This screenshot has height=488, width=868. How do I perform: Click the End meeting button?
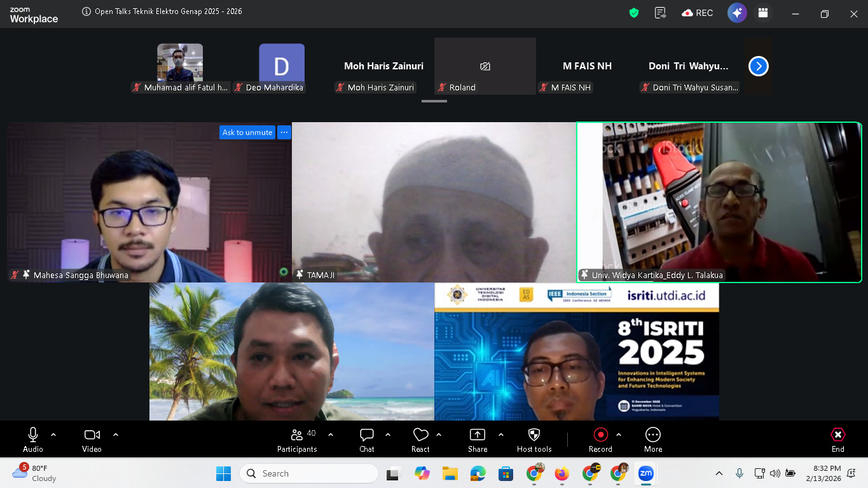(837, 440)
